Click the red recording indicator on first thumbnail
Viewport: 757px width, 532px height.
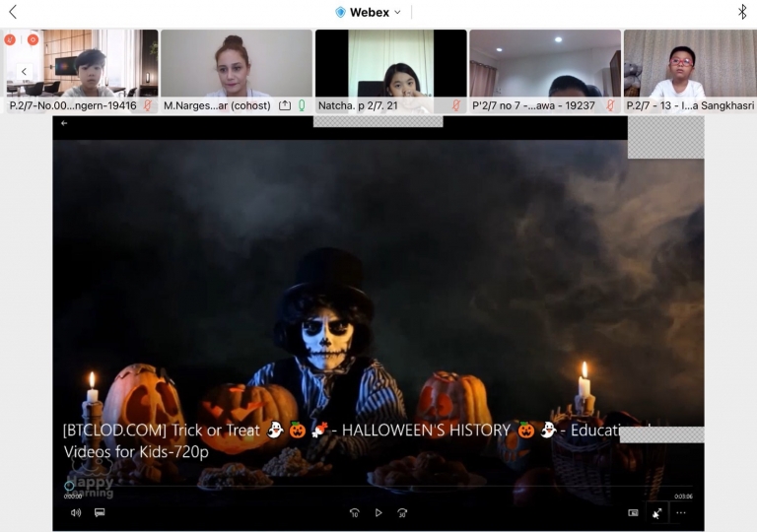33,39
